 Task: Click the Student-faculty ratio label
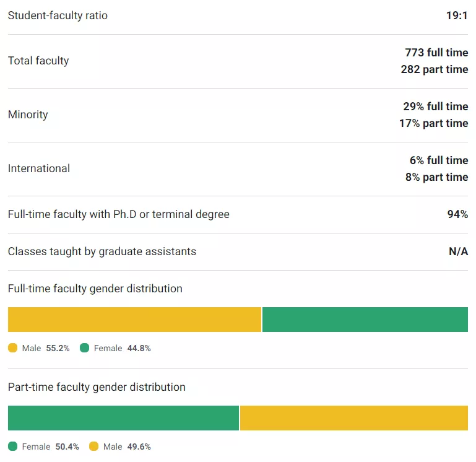click(58, 15)
